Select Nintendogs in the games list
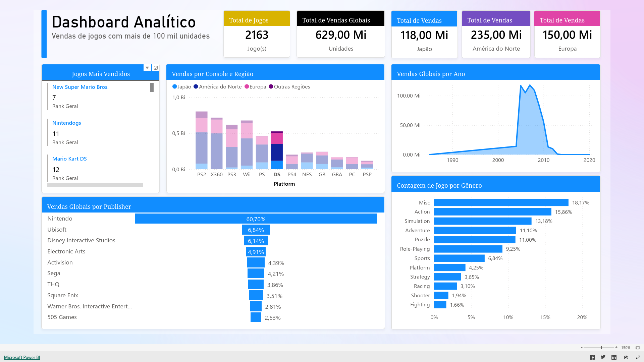 pos(67,123)
